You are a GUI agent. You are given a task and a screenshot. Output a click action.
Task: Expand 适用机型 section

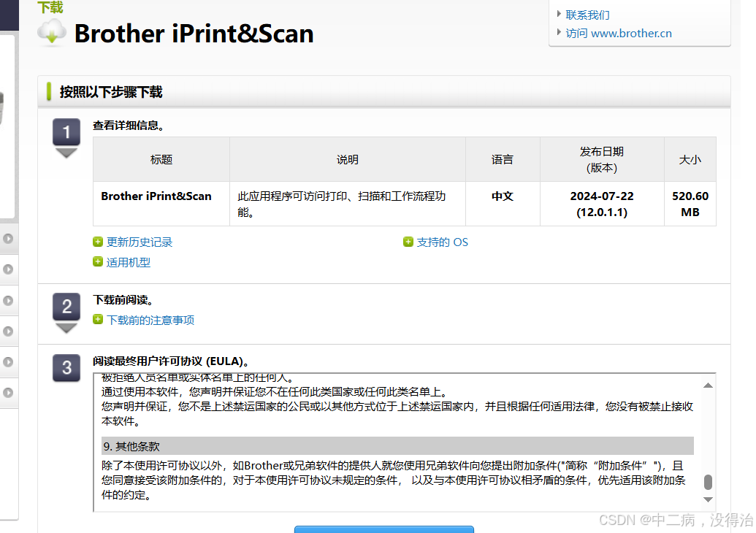click(129, 262)
